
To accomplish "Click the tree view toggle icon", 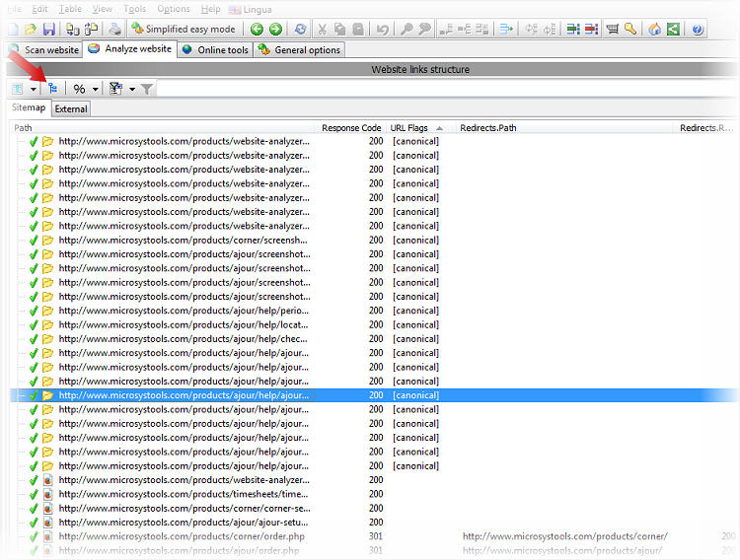I will click(54, 89).
